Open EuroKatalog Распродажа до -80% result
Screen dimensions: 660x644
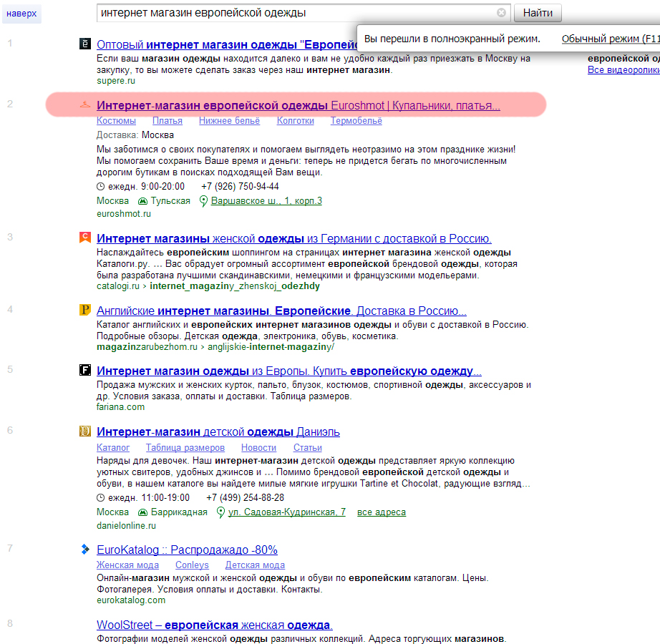point(187,550)
